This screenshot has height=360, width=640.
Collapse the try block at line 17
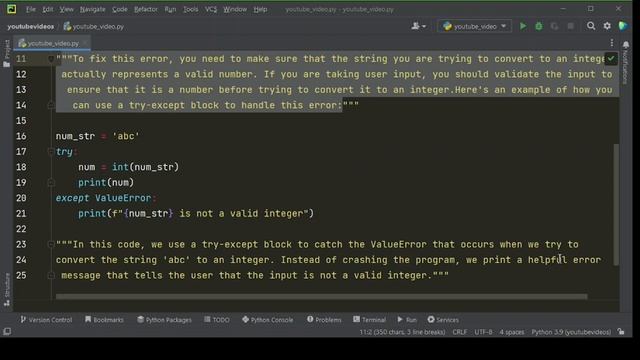point(51,152)
